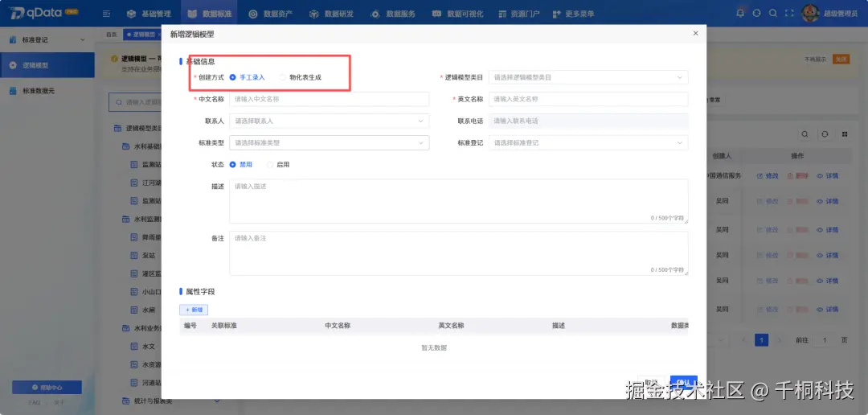This screenshot has height=415, width=868.
Task: Click the refresh icon in the top bar
Action: coord(757,13)
